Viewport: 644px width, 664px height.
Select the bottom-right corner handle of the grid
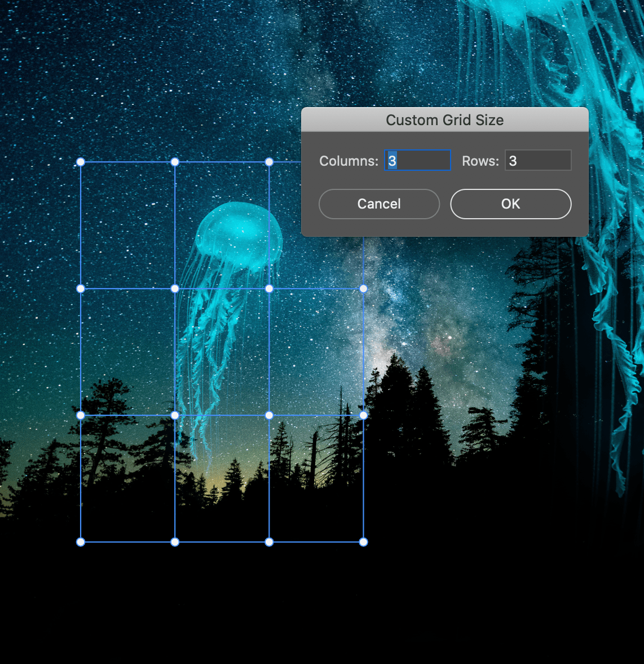(363, 542)
